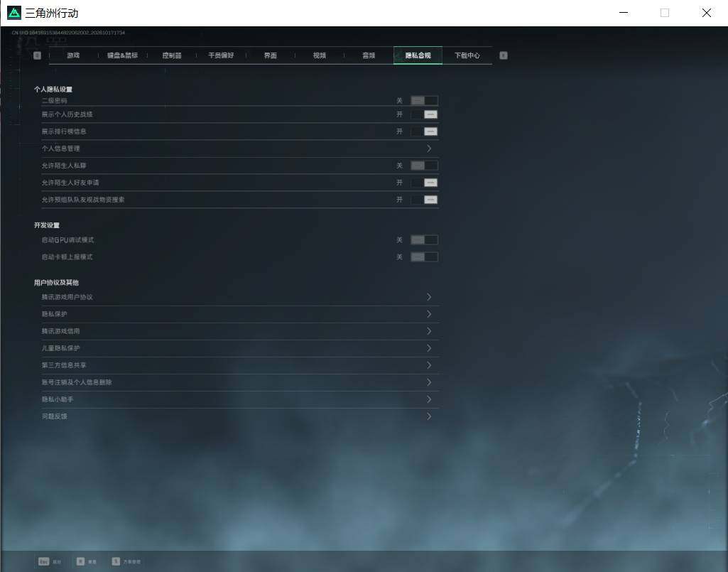
Task: Open 账号注销及个人信息删除 entry
Action: pos(239,382)
